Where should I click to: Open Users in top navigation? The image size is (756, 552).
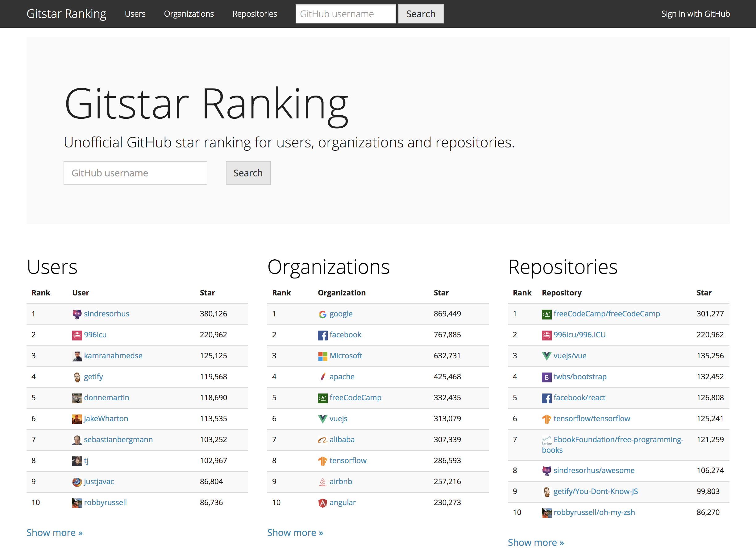135,14
